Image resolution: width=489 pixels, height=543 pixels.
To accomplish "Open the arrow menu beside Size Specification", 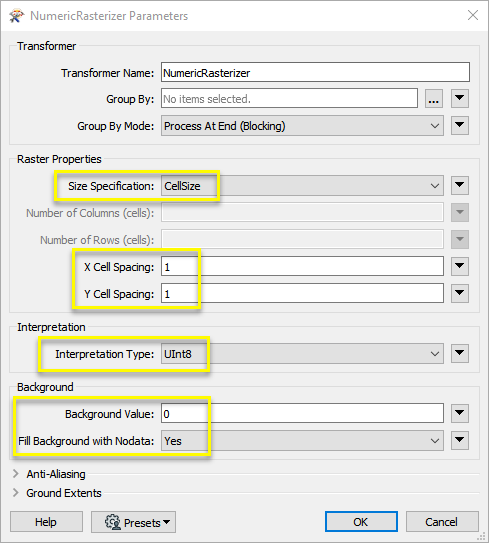I will tap(460, 186).
